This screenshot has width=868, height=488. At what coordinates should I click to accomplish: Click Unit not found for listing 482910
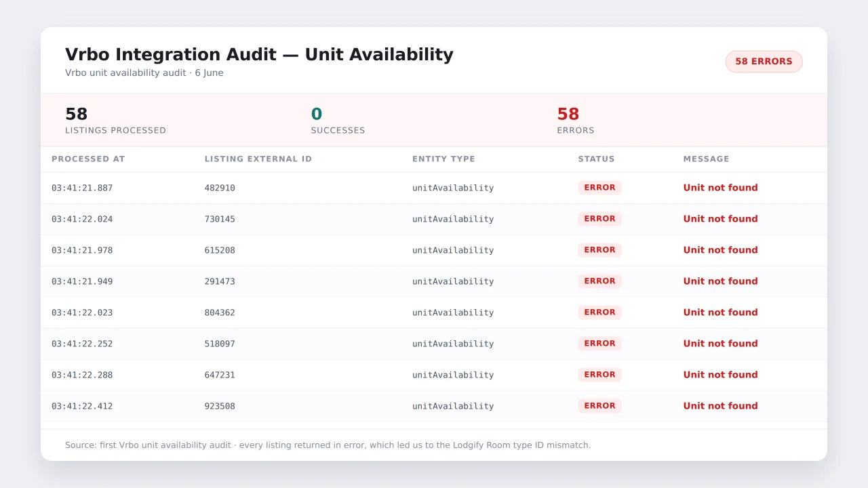coord(720,188)
